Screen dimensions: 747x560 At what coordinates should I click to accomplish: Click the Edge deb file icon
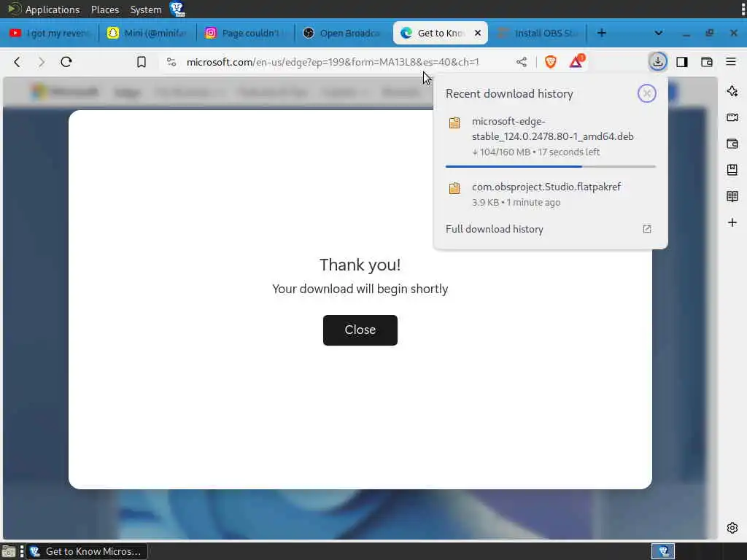(454, 122)
